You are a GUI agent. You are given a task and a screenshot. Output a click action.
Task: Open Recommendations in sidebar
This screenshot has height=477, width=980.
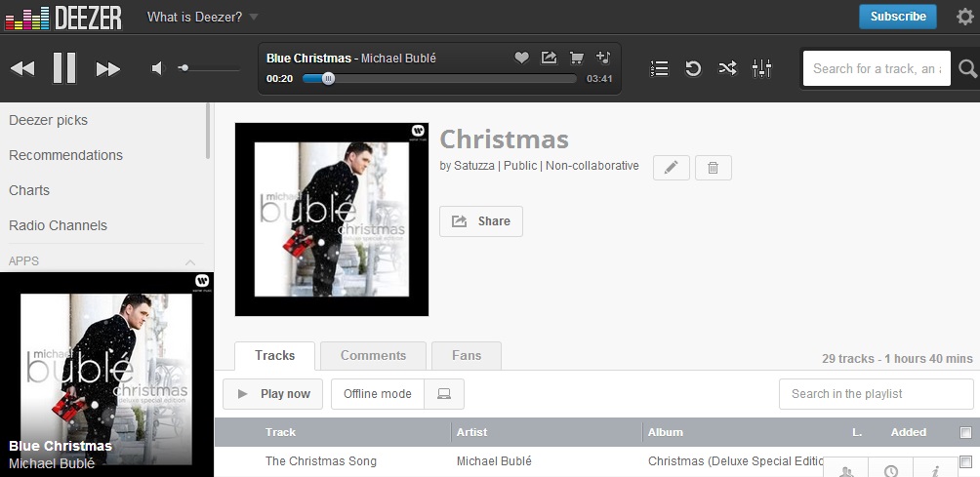click(x=65, y=155)
